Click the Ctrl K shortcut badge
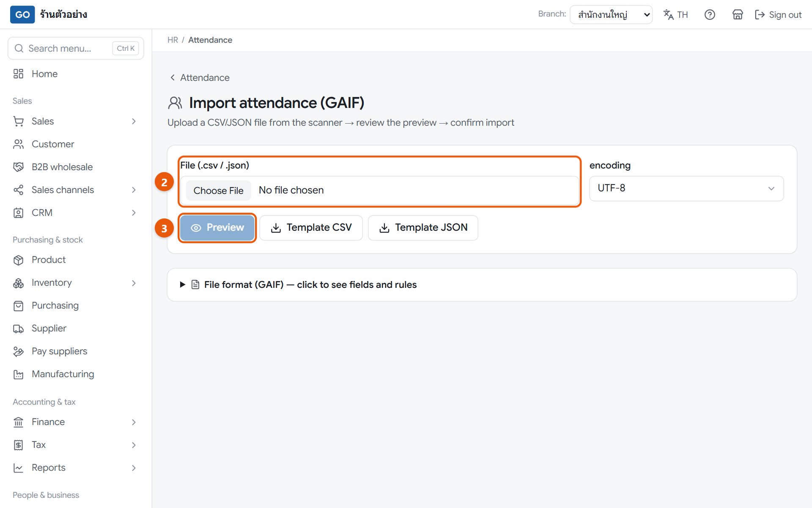 [126, 48]
